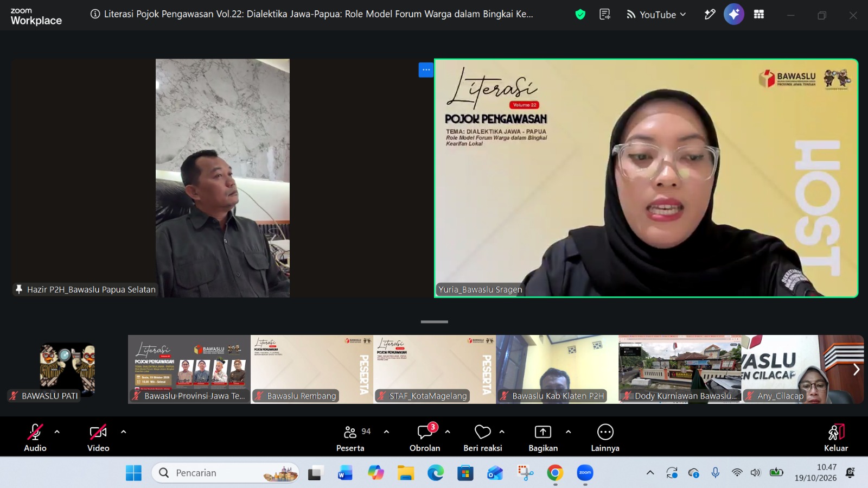Select the Bawaslu Kab Klaten P2H thumbnail
The image size is (868, 488).
(557, 369)
